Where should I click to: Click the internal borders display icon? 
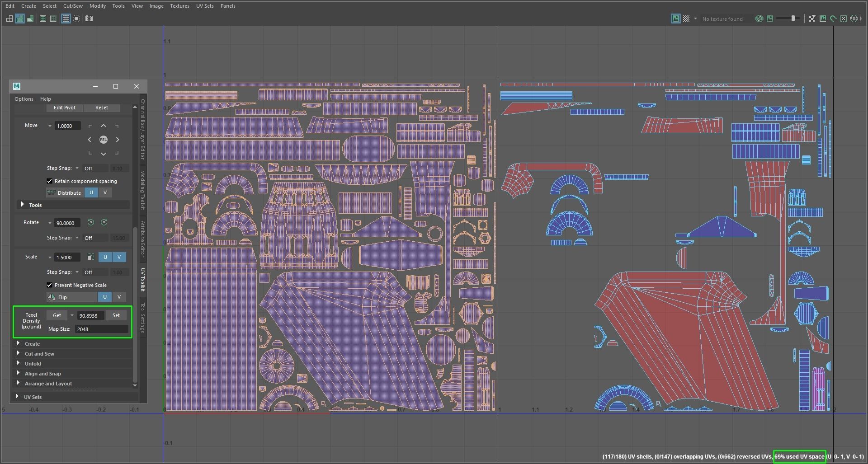point(53,19)
